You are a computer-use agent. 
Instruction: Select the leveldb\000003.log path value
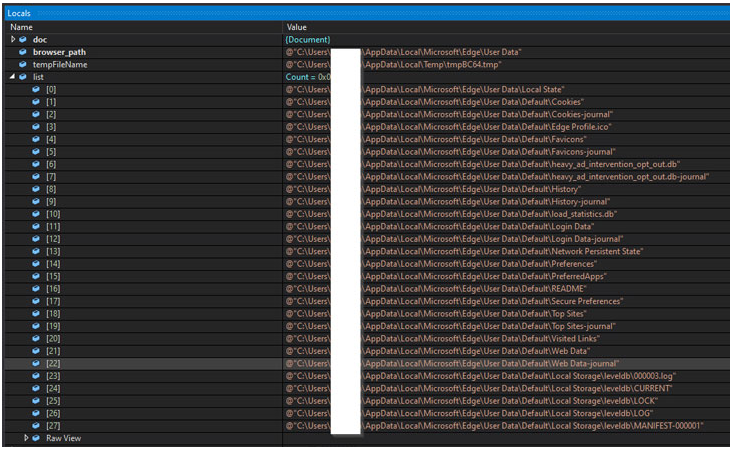[x=481, y=376]
